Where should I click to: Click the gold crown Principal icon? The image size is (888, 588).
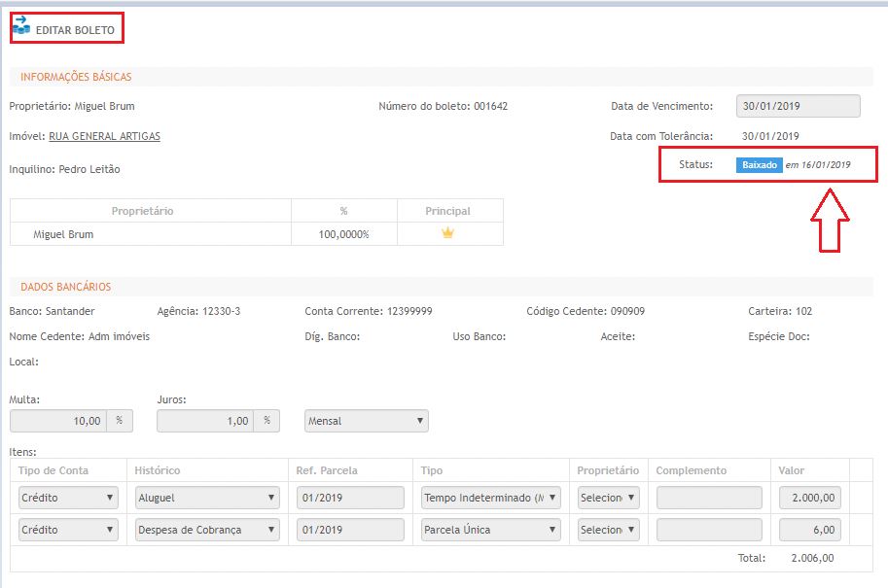click(x=448, y=233)
